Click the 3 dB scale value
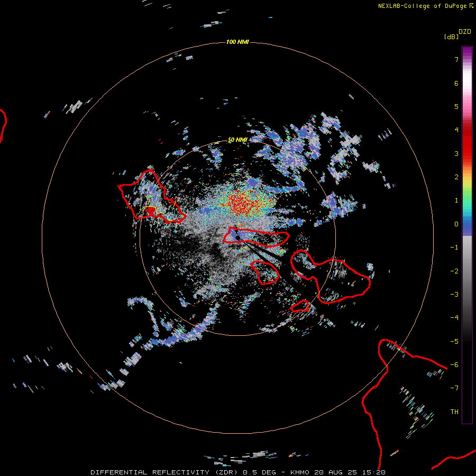The image size is (476, 476). pyautogui.click(x=456, y=153)
